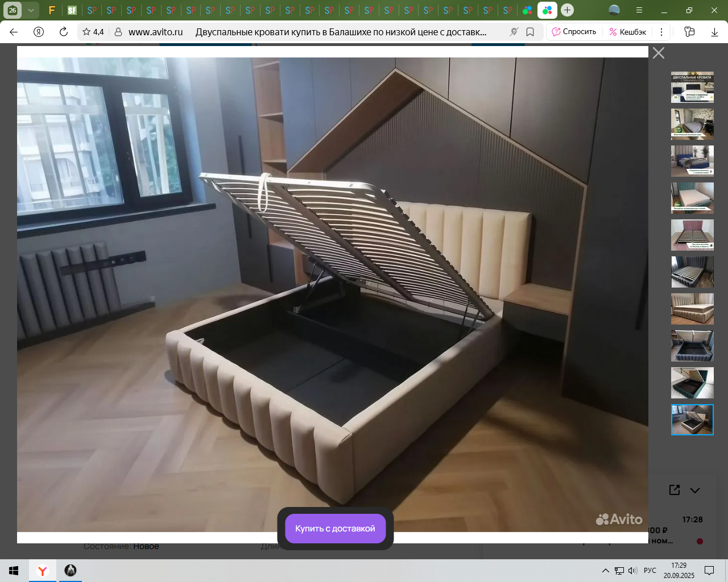Select the beige bed with curtains thumbnail
The width and height of the screenshot is (728, 582).
point(692,309)
